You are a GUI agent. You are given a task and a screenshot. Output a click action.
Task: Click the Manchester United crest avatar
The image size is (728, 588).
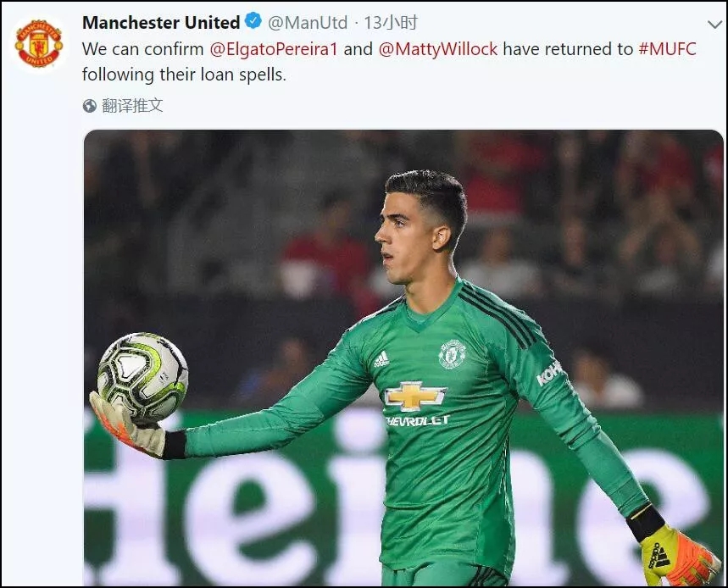pyautogui.click(x=39, y=43)
